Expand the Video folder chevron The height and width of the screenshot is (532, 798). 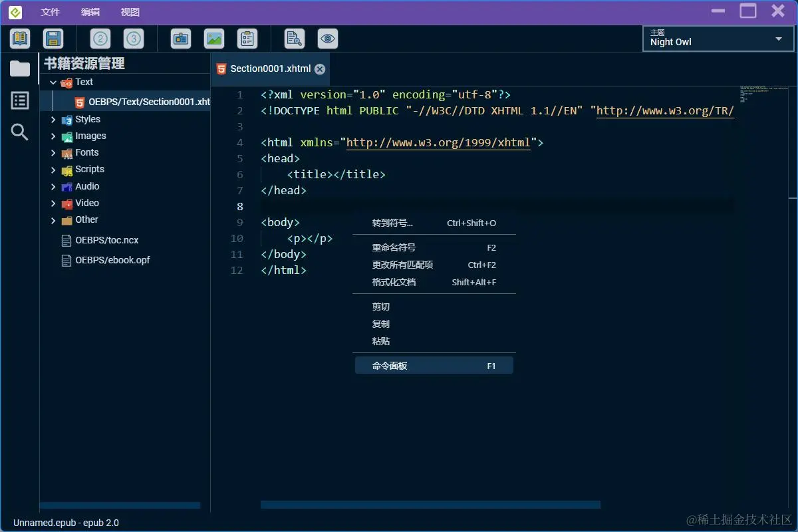tap(53, 203)
